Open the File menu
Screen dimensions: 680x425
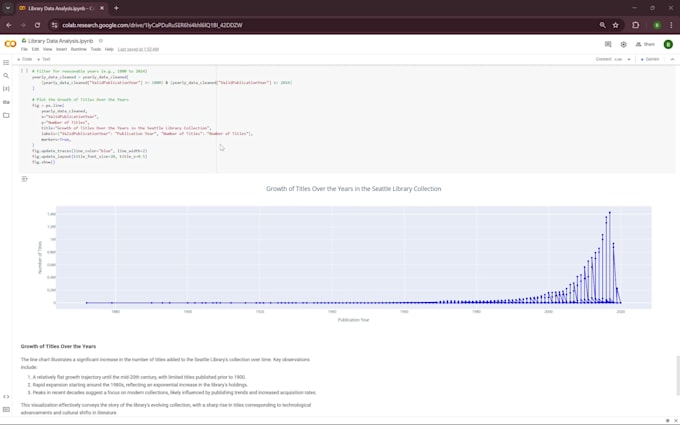pos(24,49)
